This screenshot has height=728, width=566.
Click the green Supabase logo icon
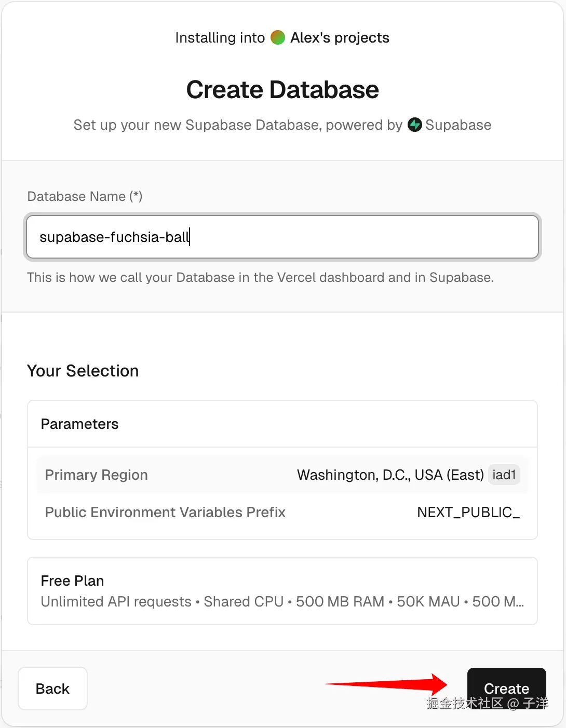[415, 125]
